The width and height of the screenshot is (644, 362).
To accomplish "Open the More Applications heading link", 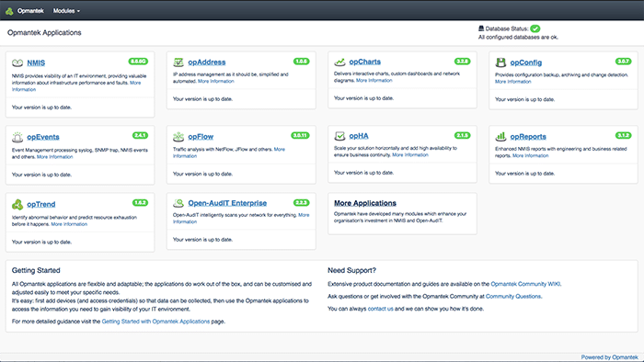I will click(x=365, y=203).
